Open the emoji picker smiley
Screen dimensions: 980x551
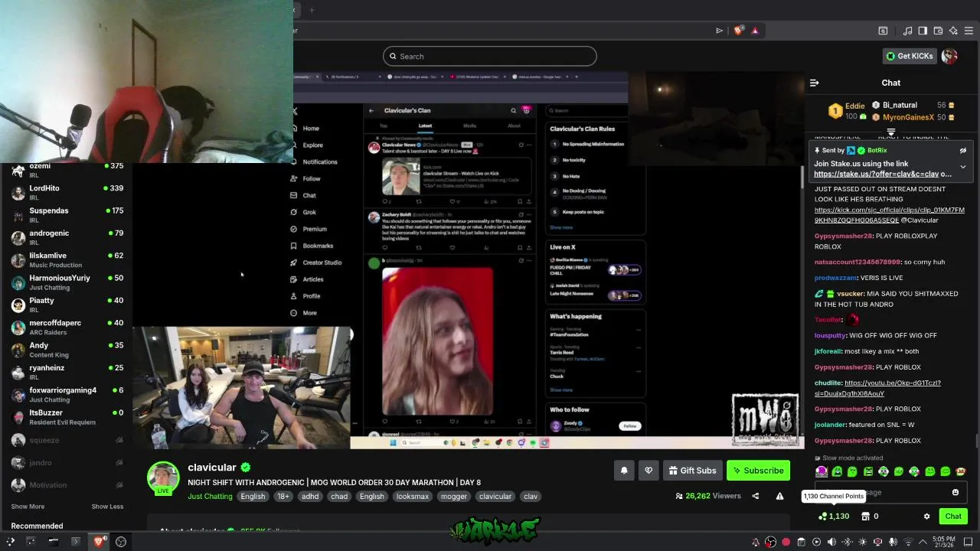point(955,492)
